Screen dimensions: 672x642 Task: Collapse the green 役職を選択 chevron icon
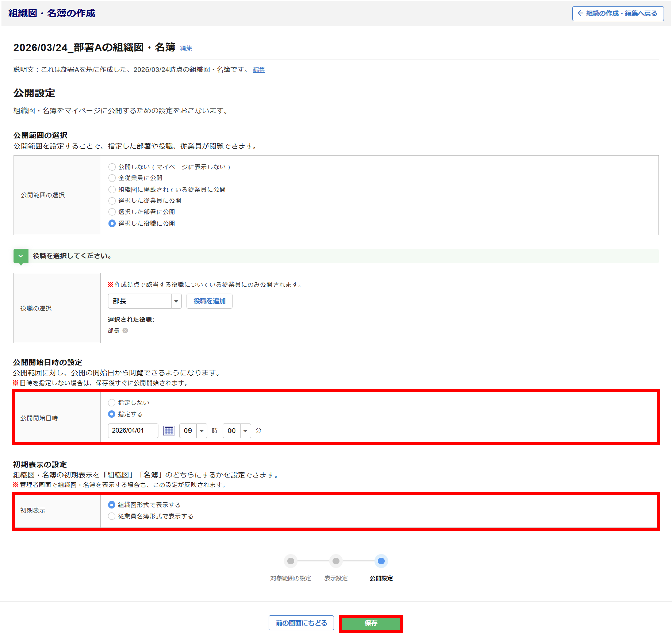coord(21,256)
